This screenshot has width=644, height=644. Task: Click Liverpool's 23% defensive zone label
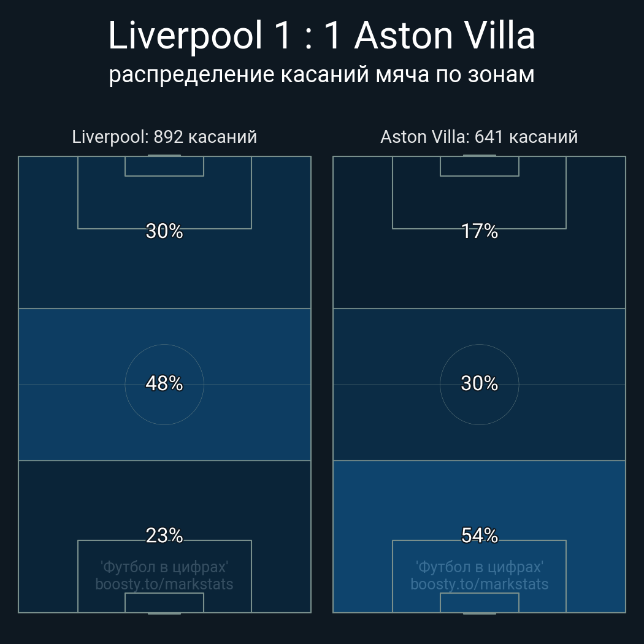click(x=164, y=536)
